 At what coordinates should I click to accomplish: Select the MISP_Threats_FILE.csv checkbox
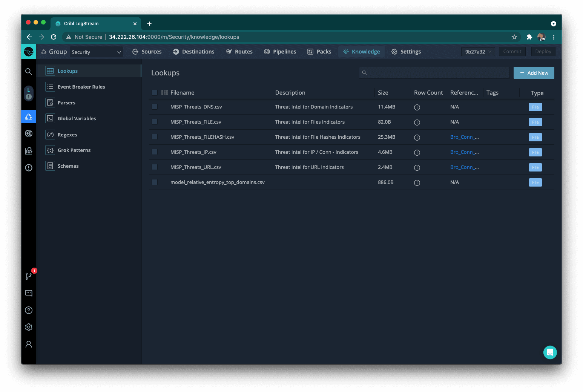pos(155,122)
